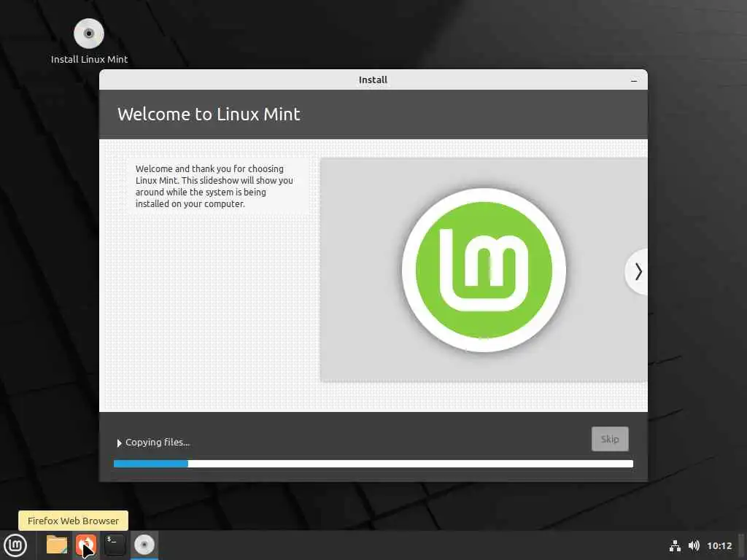Click the welcome slideshow paragraph text

214,186
